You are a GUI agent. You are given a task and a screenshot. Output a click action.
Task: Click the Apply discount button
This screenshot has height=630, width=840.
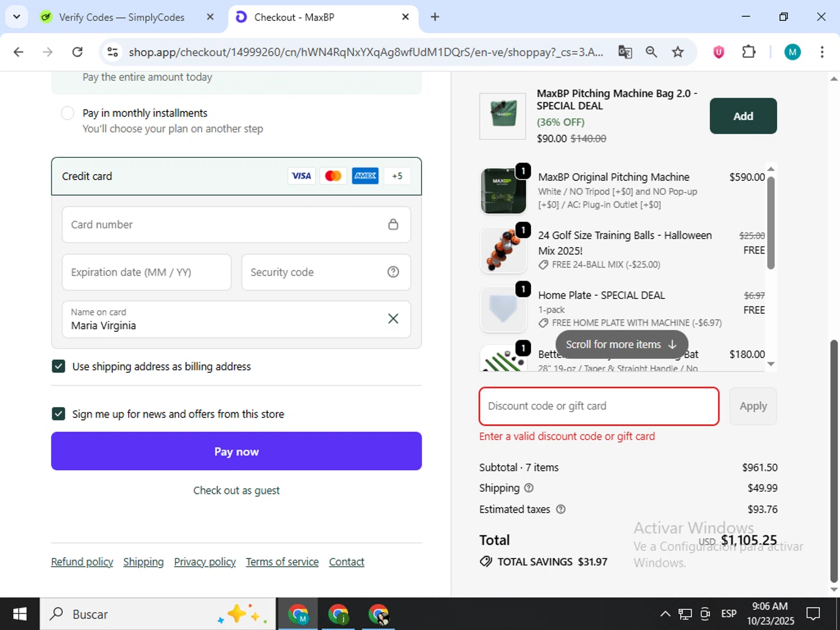[x=753, y=406]
